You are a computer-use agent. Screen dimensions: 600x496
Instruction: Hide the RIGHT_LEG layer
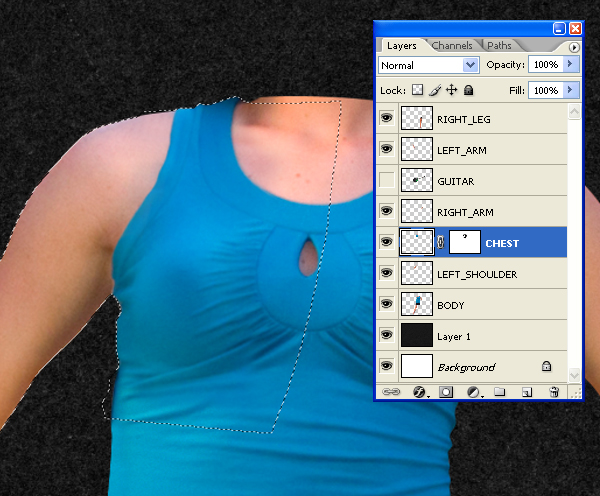386,117
